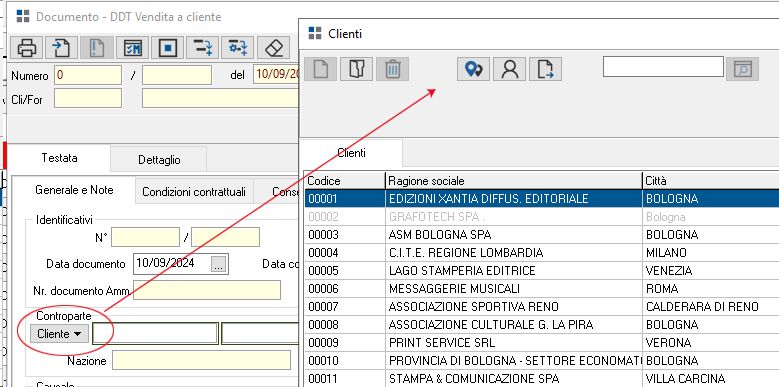Click the square stop icon in Documento toolbar
This screenshot has height=387, width=779.
point(167,48)
